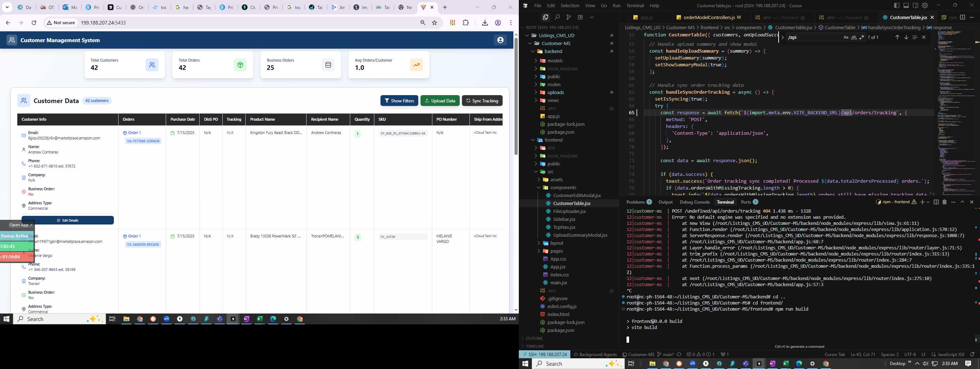Click Edit Details for Andrew Contreras
Image resolution: width=980 pixels, height=369 pixels.
click(x=68, y=220)
